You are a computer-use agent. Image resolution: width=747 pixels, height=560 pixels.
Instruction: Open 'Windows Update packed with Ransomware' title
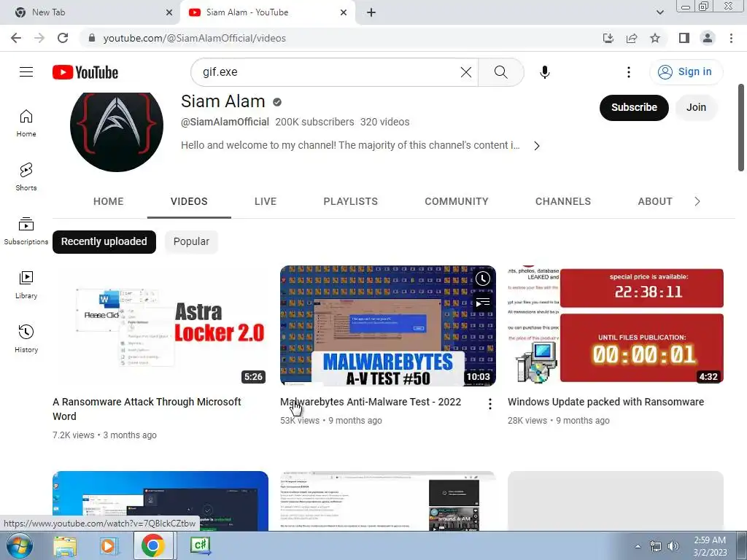[606, 402]
